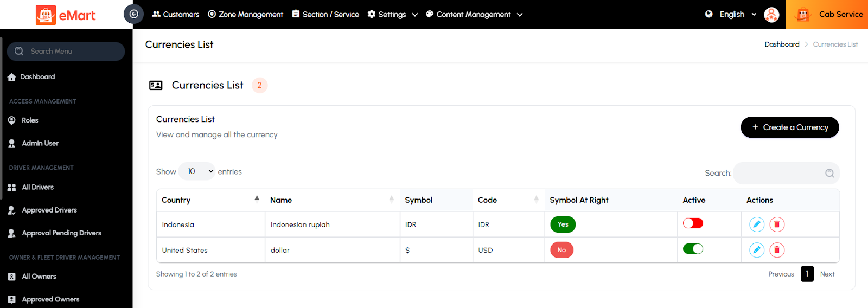Click the Create a Currency button

point(789,127)
